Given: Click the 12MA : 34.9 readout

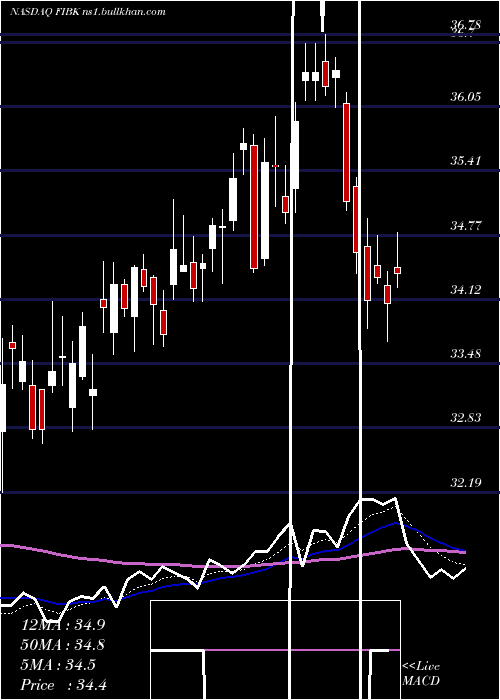Looking at the screenshot, I should [x=63, y=625].
